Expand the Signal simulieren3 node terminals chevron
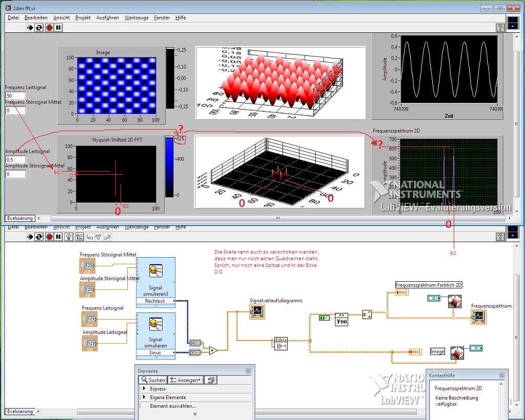This screenshot has height=420, width=525. click(156, 306)
